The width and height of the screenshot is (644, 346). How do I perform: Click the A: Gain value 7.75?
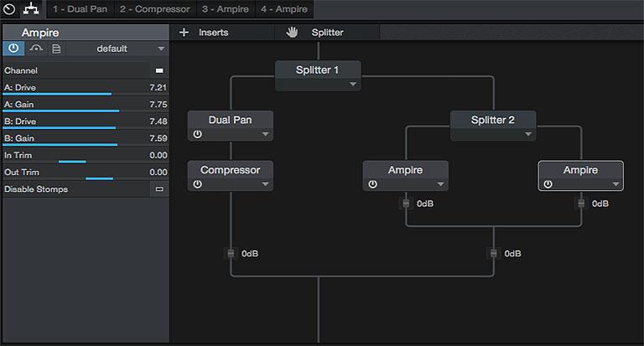(x=158, y=104)
